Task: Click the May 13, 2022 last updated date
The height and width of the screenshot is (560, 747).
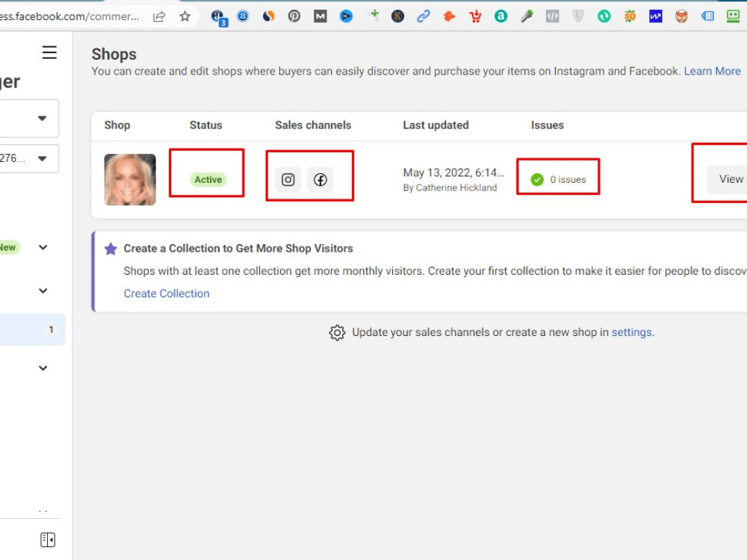Action: (453, 172)
